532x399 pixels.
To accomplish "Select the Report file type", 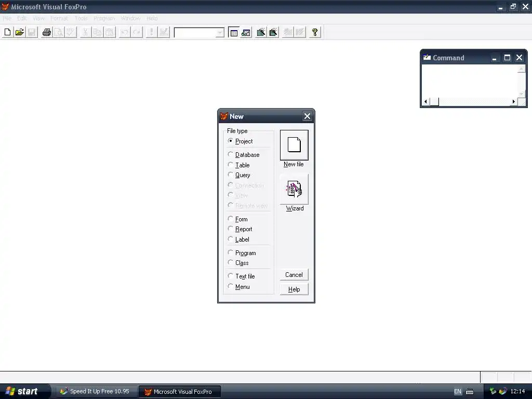I will click(x=240, y=229).
